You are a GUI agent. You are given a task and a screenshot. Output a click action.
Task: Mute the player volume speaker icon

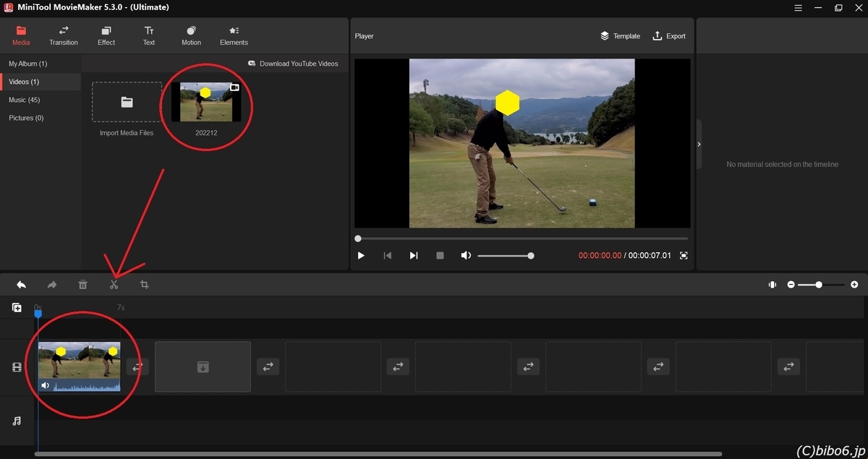(x=466, y=256)
